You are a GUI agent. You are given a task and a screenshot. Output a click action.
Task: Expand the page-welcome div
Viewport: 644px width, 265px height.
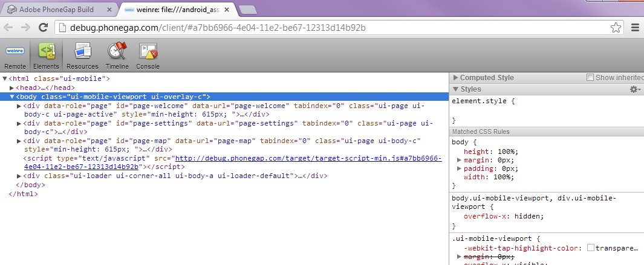19,106
